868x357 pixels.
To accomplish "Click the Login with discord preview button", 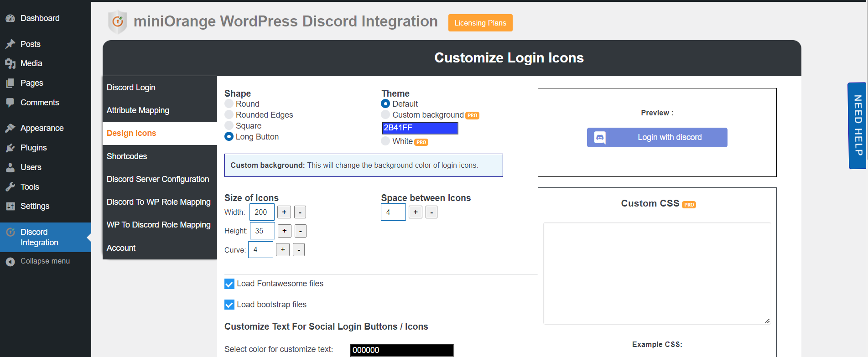I will [x=657, y=137].
